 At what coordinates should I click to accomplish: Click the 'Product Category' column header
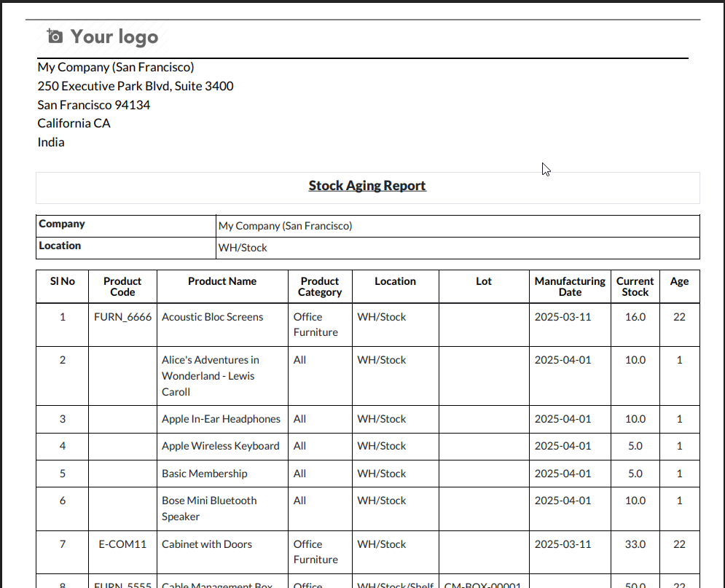click(x=319, y=286)
